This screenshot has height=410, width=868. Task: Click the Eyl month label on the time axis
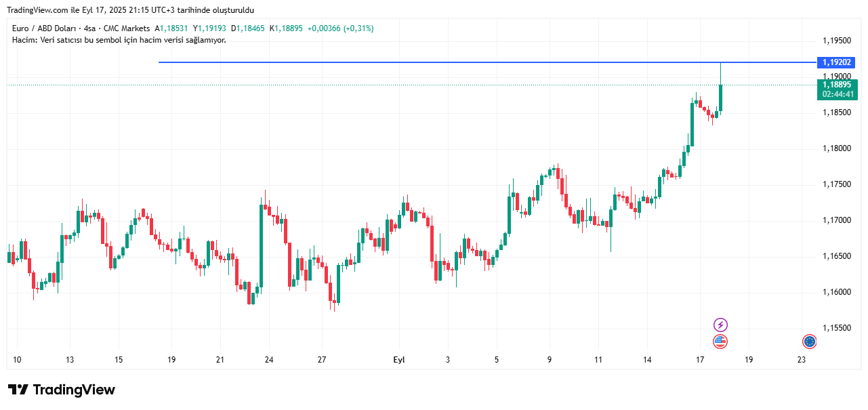399,360
